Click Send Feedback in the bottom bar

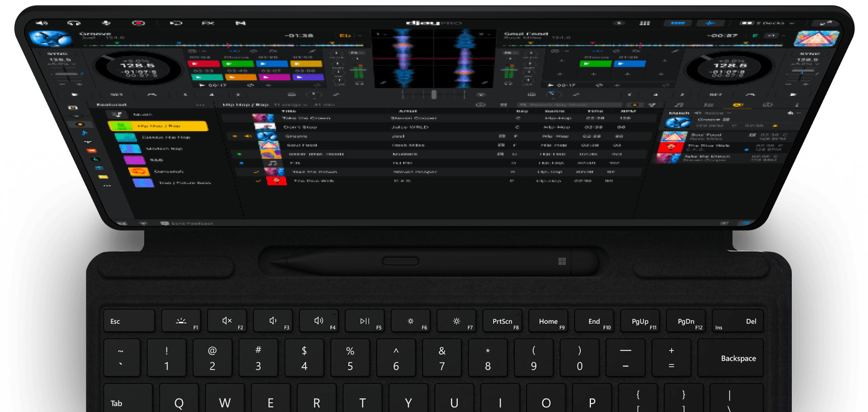coord(187,223)
